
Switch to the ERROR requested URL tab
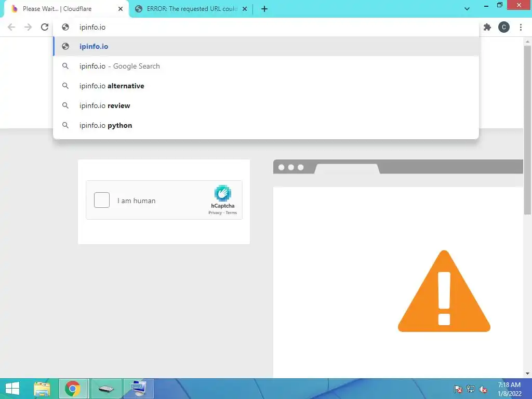point(191,9)
